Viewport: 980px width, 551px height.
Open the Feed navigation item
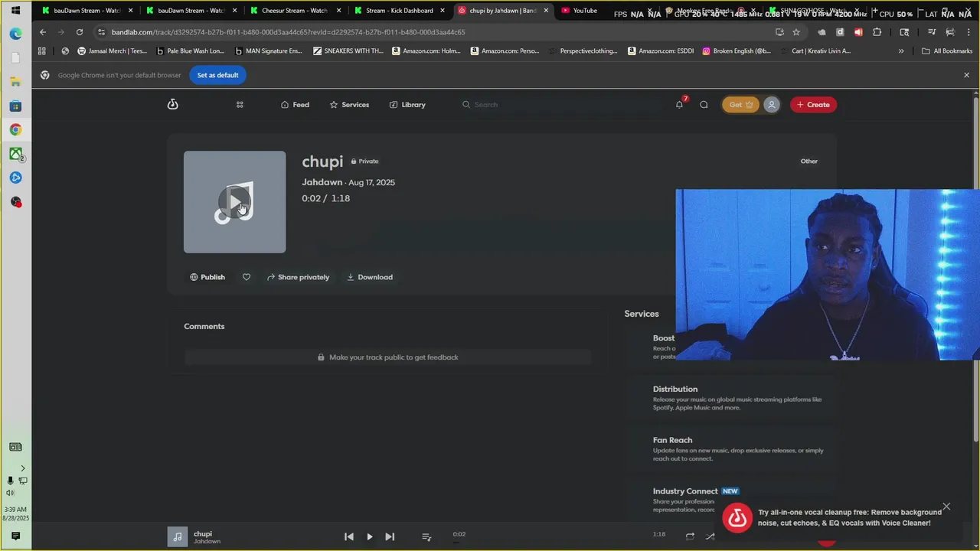coord(295,105)
